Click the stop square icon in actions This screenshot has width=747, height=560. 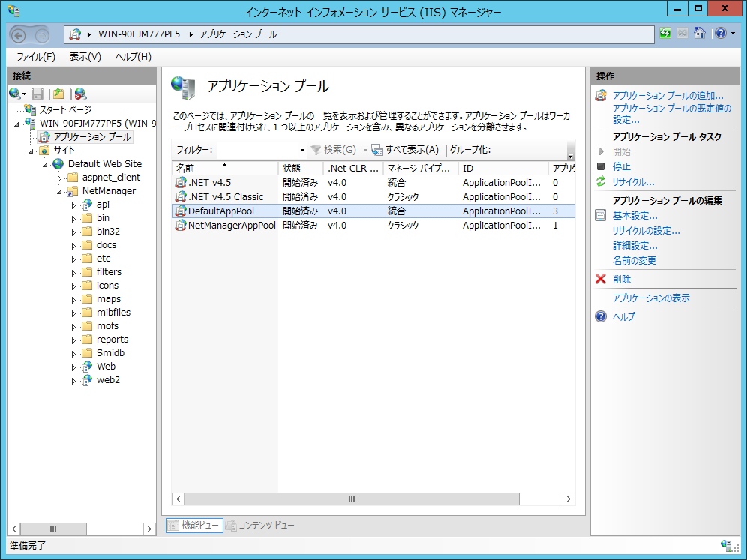click(601, 166)
